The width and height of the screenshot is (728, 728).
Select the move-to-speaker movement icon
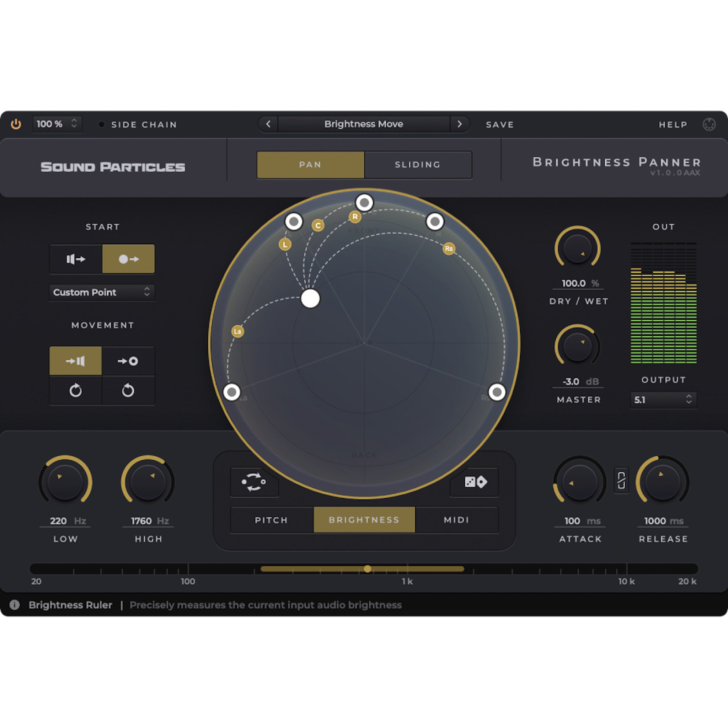[x=75, y=360]
